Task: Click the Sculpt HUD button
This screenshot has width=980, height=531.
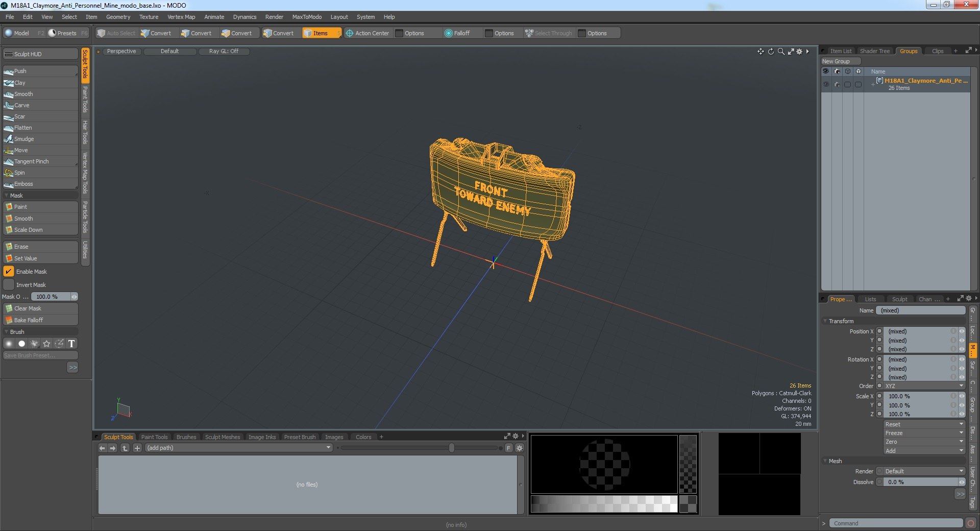Action: tap(40, 54)
